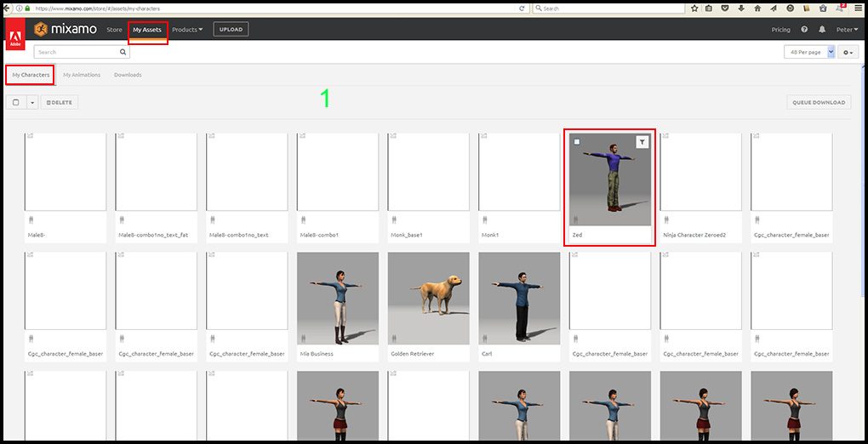Show bookmarks list icon next to star
Viewport: 868px width, 444px height.
pyautogui.click(x=709, y=9)
